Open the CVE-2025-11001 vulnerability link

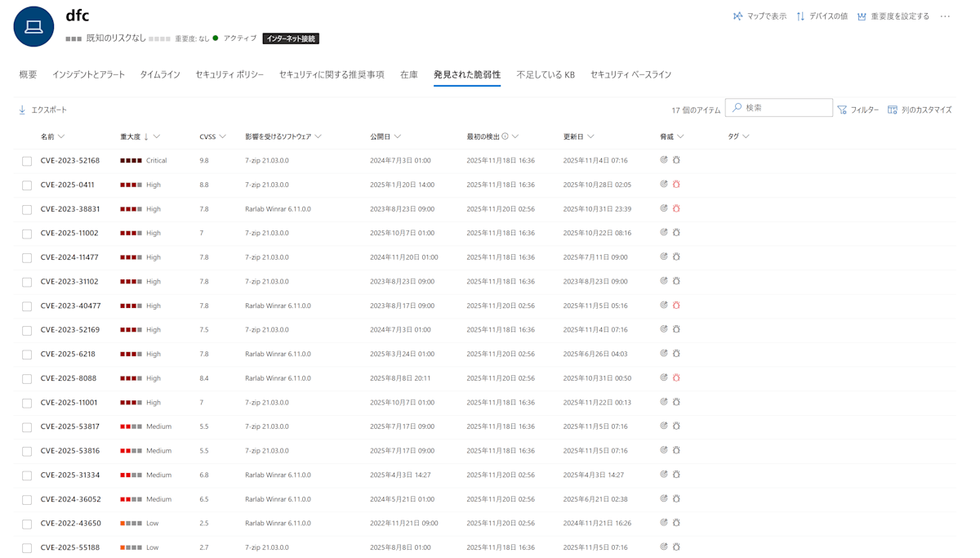pos(69,402)
